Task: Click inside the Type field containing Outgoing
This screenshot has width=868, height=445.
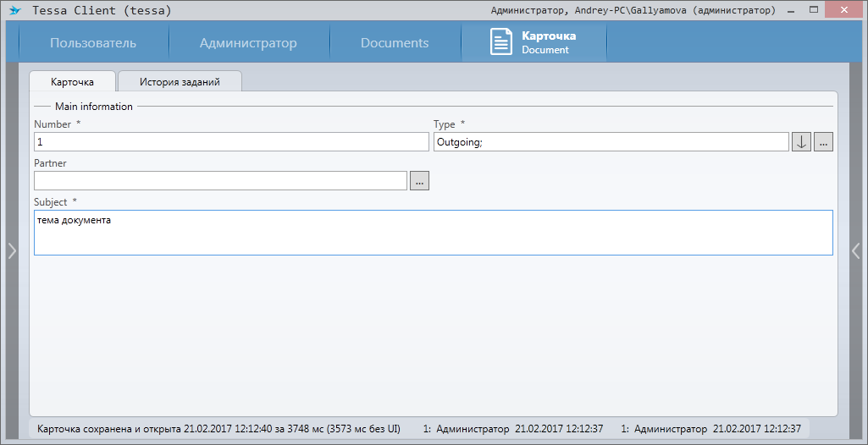Action: (610, 142)
